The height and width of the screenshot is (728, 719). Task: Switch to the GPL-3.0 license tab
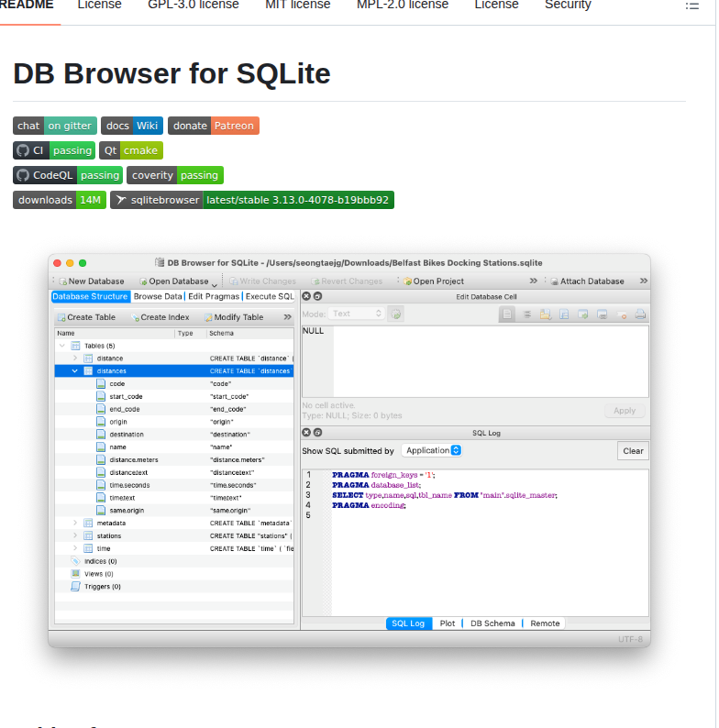[194, 6]
